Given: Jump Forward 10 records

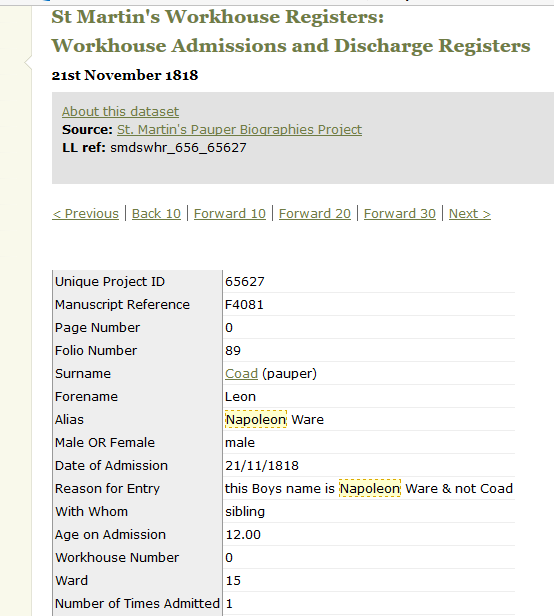Looking at the screenshot, I should click(230, 214).
